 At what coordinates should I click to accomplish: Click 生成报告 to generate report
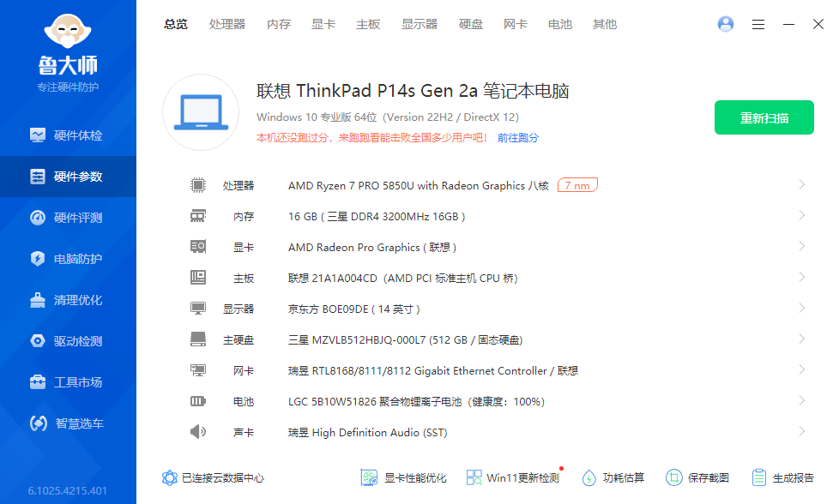[x=783, y=477]
